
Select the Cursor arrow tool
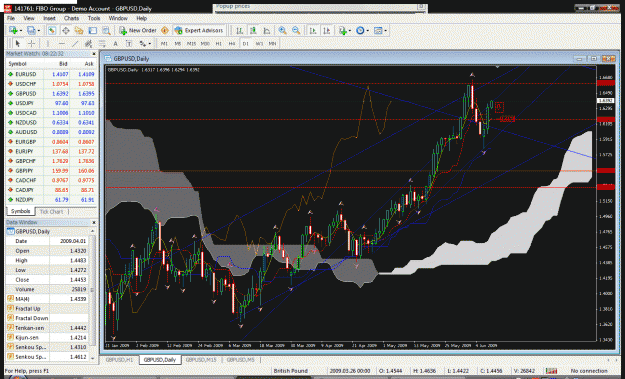17,43
